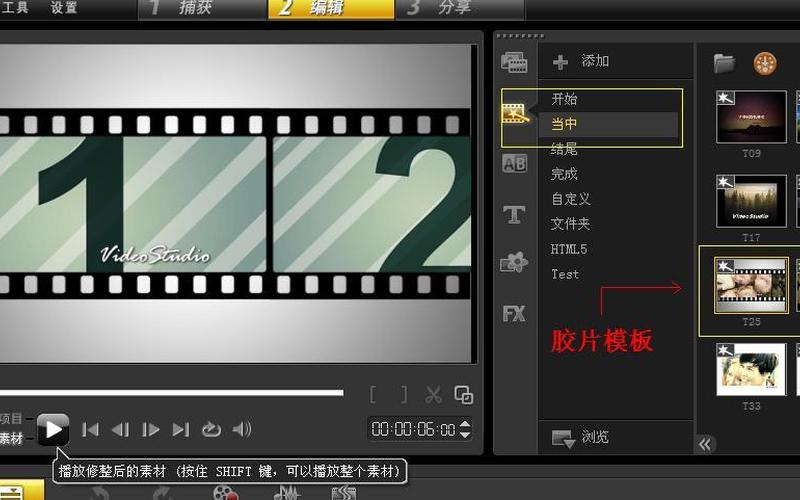Click the timeline Undo arrow
The image size is (800, 500).
point(99,494)
